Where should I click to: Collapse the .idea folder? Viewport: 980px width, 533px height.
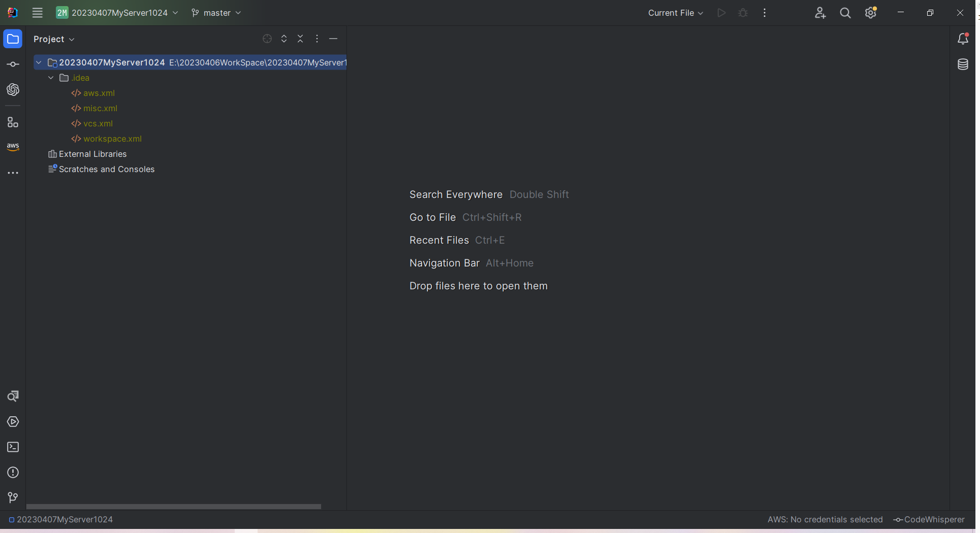coord(51,78)
